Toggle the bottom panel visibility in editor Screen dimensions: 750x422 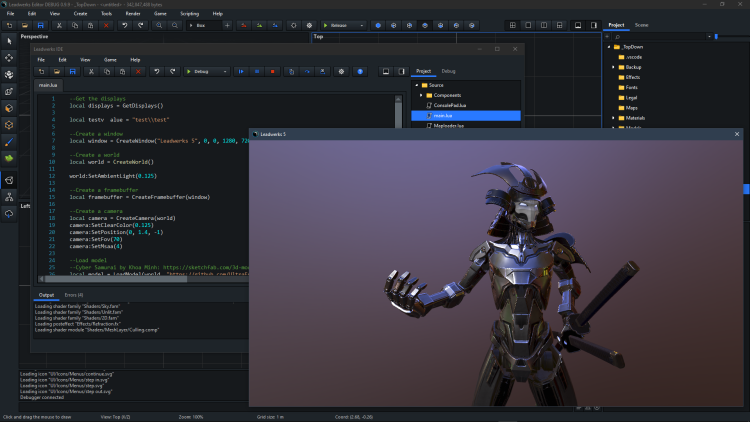[578, 24]
